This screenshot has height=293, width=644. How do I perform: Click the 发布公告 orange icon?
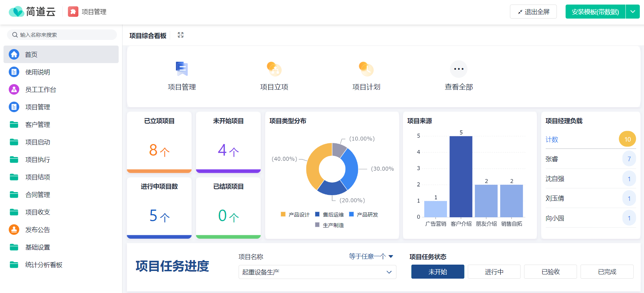(x=14, y=230)
